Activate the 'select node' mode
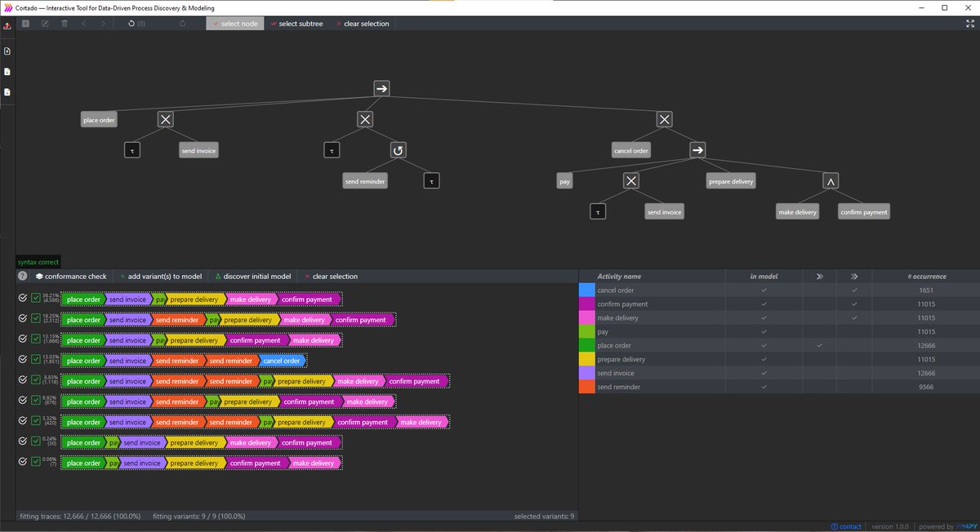The height and width of the screenshot is (532, 980). 234,24
